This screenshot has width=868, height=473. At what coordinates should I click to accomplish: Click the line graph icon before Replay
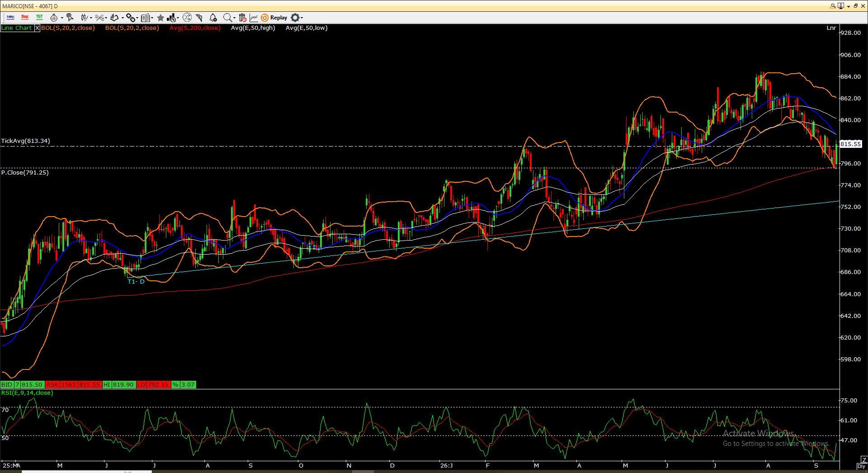click(254, 18)
